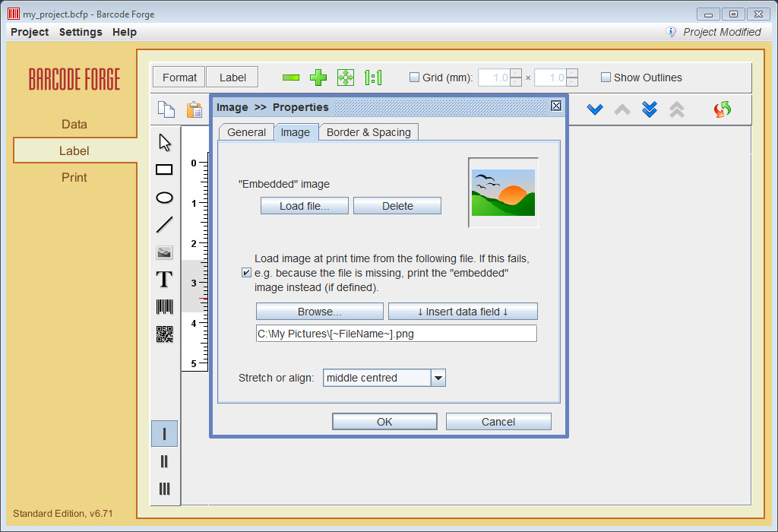778x532 pixels.
Task: Move item up one layer
Action: (x=622, y=109)
